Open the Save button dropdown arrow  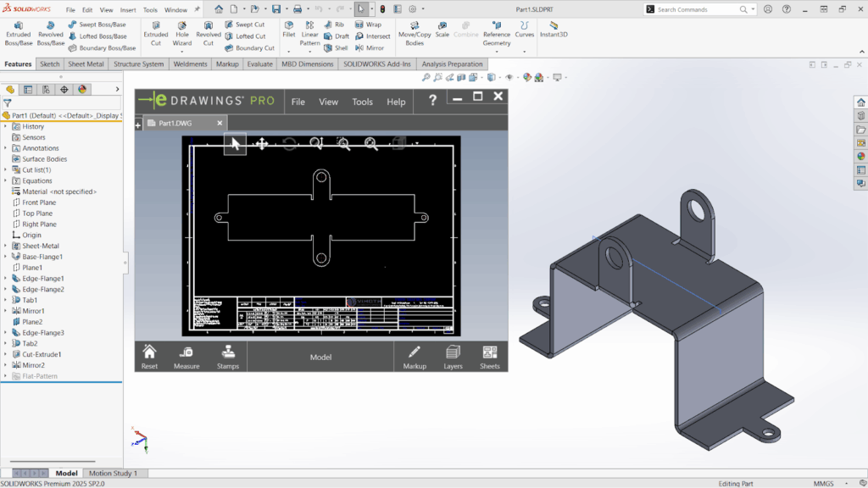pos(287,8)
